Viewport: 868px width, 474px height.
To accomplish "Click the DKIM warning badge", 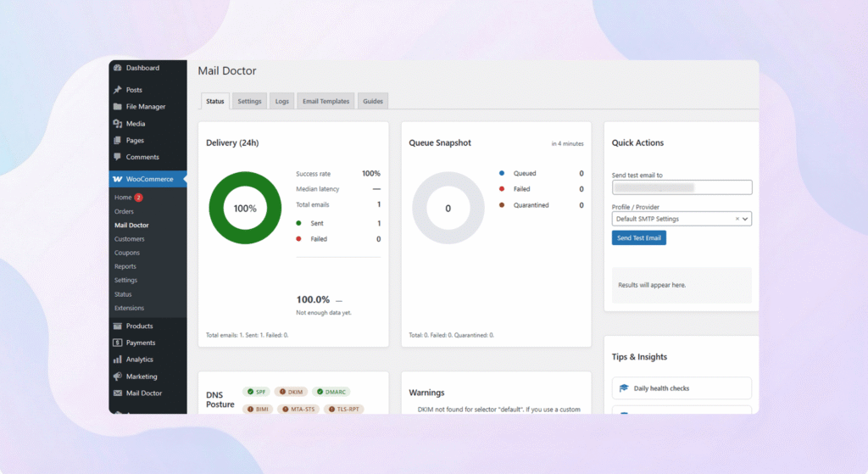I will pos(292,392).
